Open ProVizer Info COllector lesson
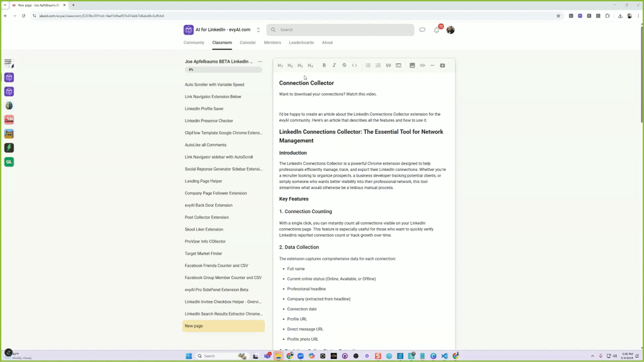644x362 pixels. click(x=205, y=242)
